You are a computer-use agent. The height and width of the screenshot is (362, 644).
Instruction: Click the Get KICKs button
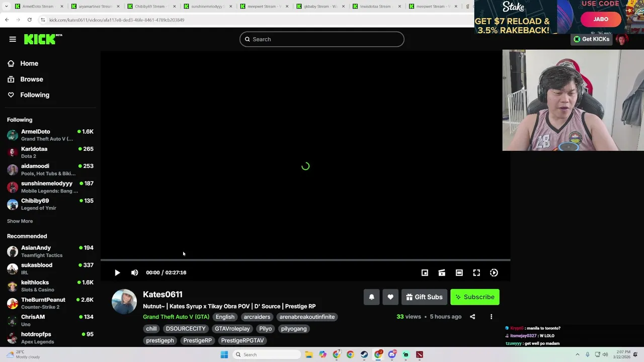coord(592,39)
